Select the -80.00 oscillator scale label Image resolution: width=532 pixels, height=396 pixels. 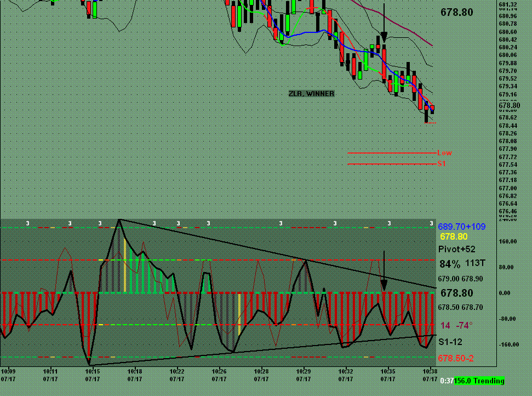coord(507,319)
